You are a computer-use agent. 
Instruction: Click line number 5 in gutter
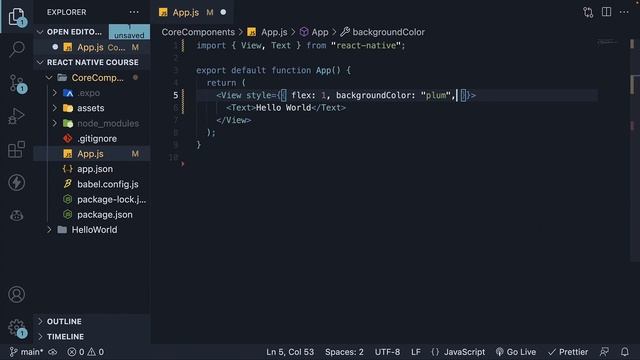point(176,95)
